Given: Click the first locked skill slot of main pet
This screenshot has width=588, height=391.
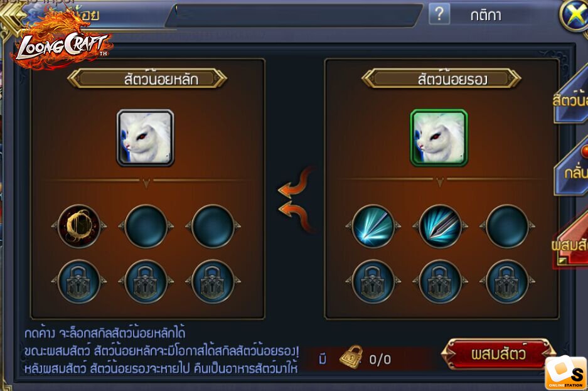Looking at the screenshot, I should [x=79, y=282].
